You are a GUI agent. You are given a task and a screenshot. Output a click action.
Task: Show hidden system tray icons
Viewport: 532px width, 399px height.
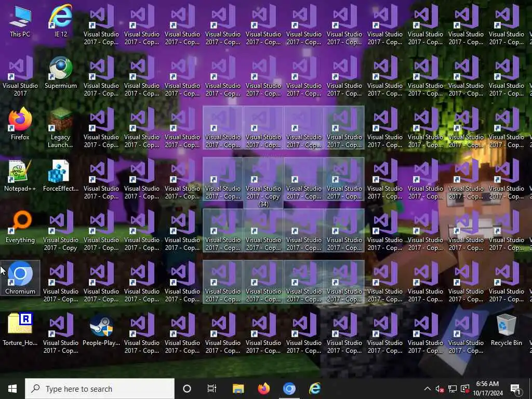point(428,389)
